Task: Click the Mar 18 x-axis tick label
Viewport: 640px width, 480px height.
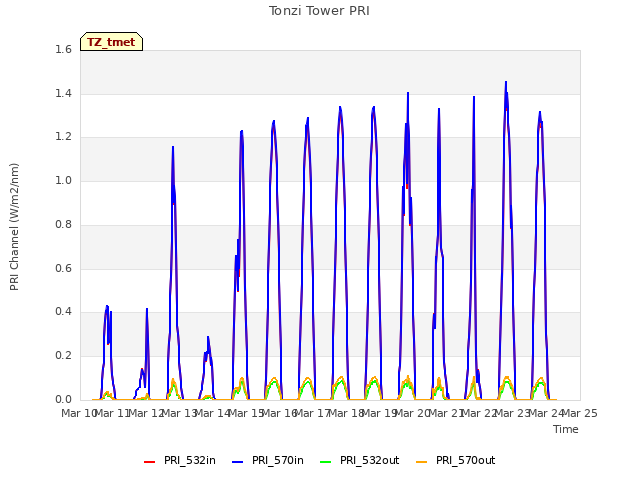Action: pyautogui.click(x=347, y=413)
